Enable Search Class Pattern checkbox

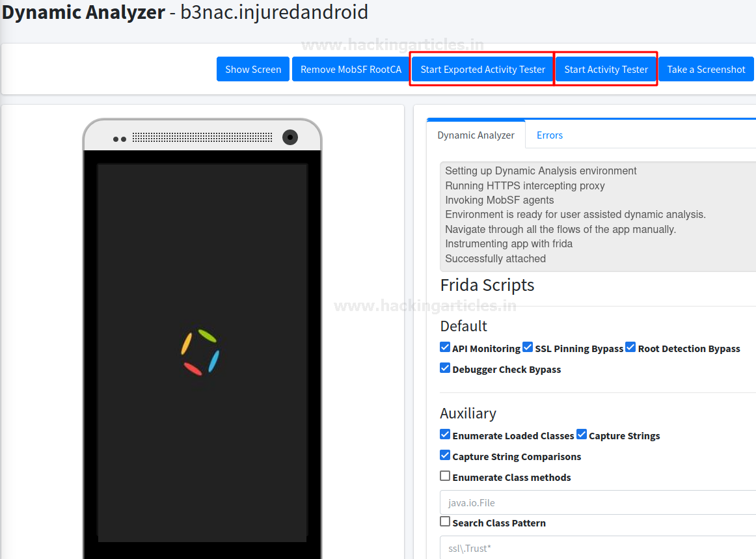click(x=445, y=521)
